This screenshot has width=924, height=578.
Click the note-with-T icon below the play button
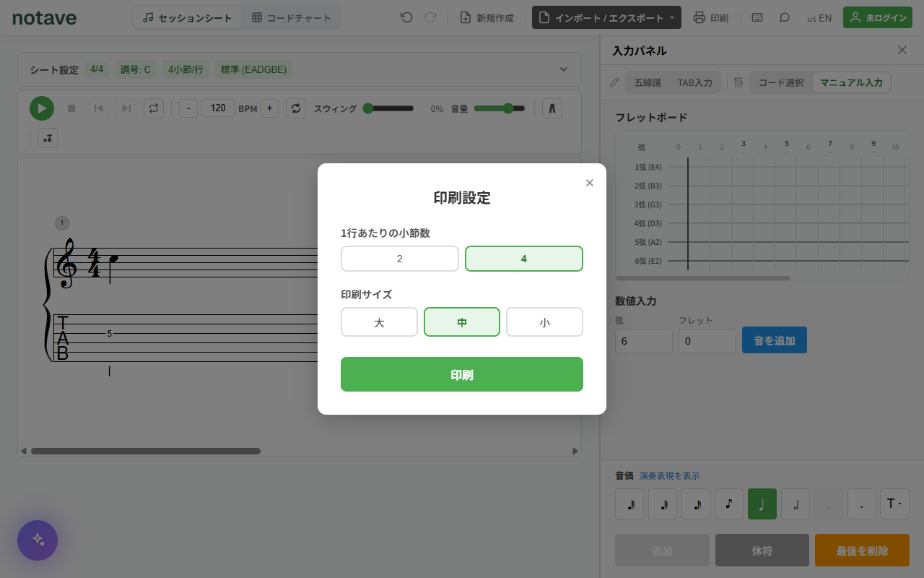tap(48, 138)
